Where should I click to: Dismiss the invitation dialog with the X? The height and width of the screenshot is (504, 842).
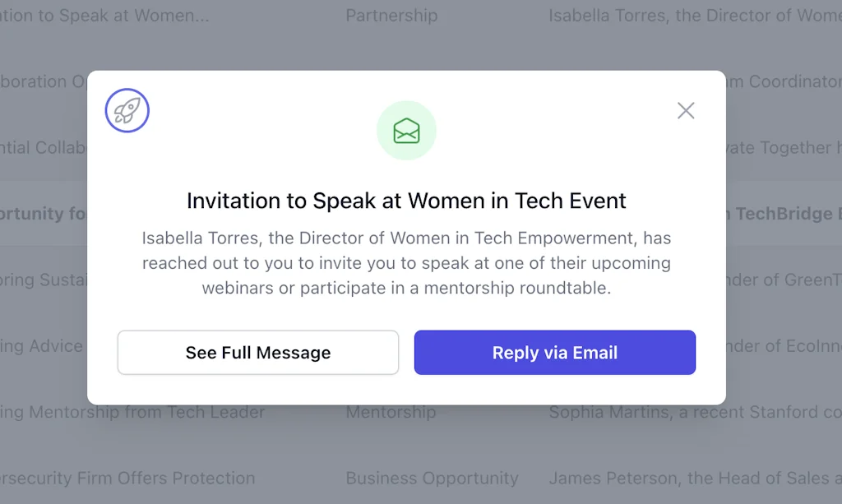point(686,110)
